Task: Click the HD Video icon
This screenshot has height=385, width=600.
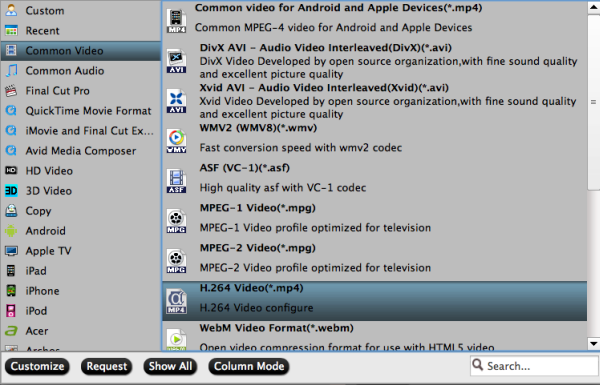Action: pyautogui.click(x=11, y=170)
